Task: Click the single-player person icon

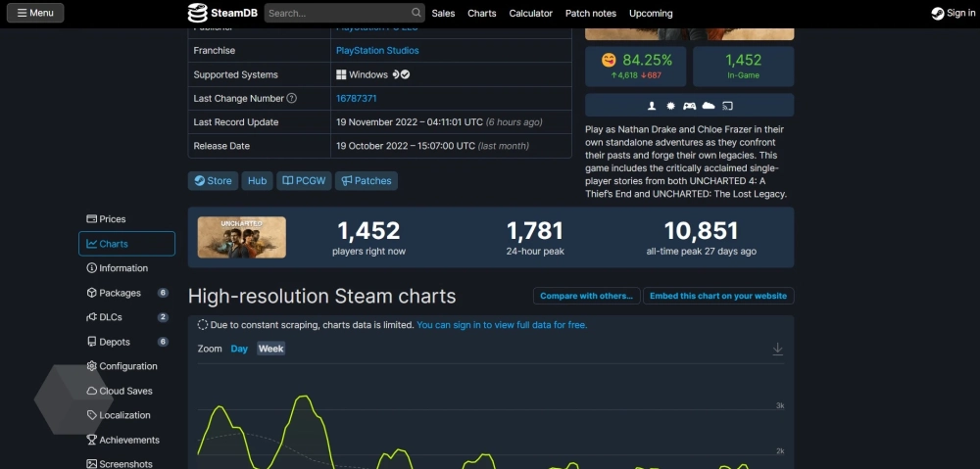Action: 652,106
